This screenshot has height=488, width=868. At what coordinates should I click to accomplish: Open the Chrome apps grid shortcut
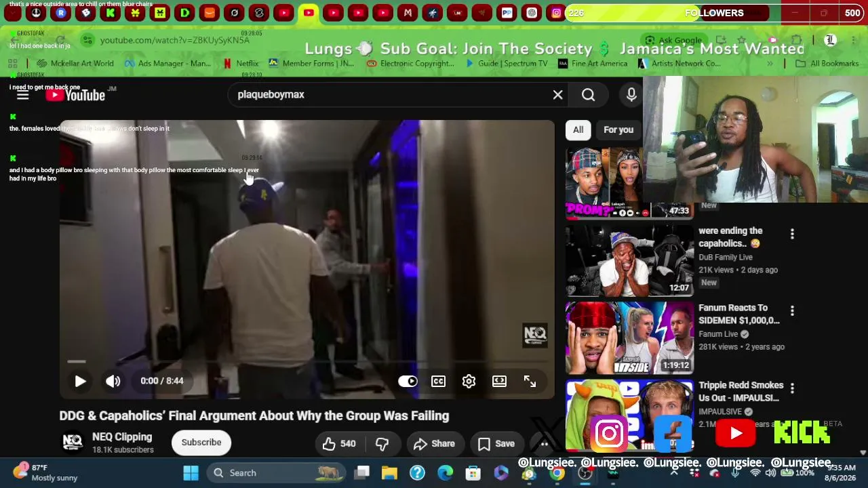[x=12, y=64]
